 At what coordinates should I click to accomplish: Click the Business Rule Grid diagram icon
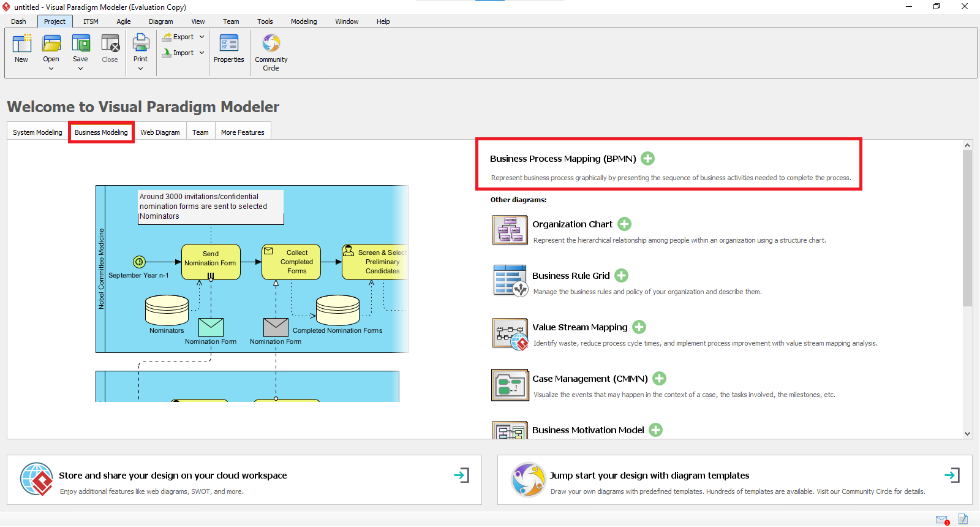[510, 281]
